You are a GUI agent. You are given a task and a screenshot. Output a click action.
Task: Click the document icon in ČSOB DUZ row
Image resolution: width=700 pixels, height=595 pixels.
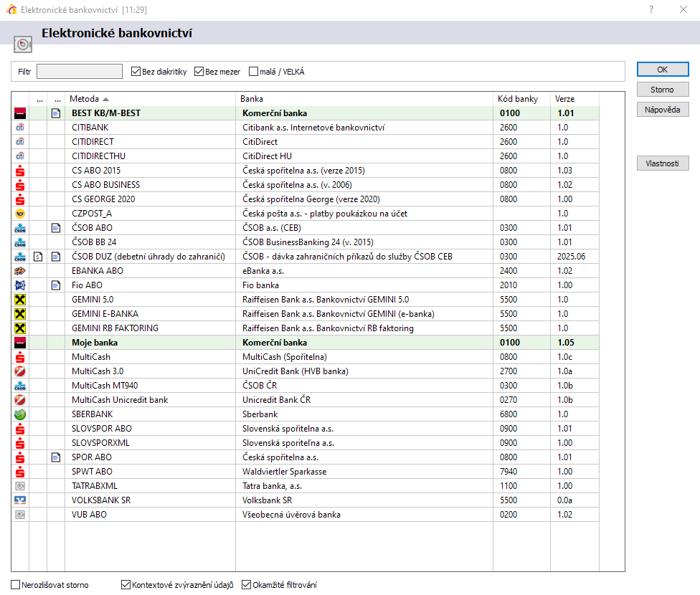56,257
